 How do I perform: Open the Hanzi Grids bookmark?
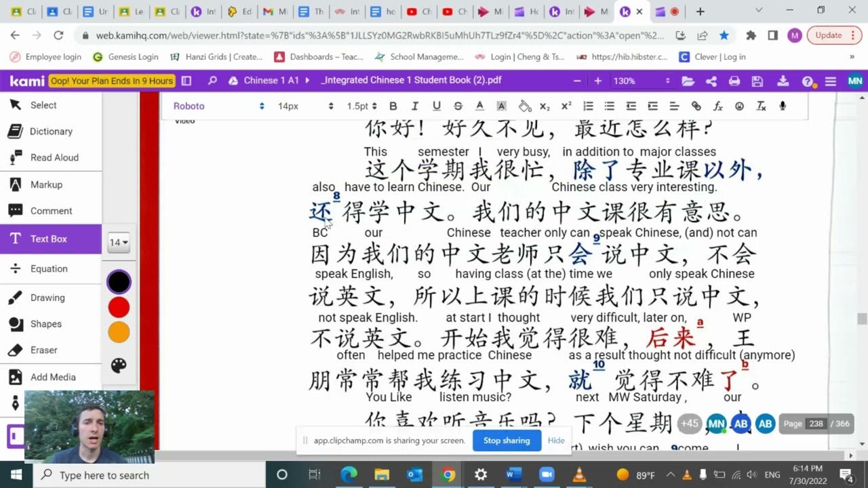click(x=216, y=57)
